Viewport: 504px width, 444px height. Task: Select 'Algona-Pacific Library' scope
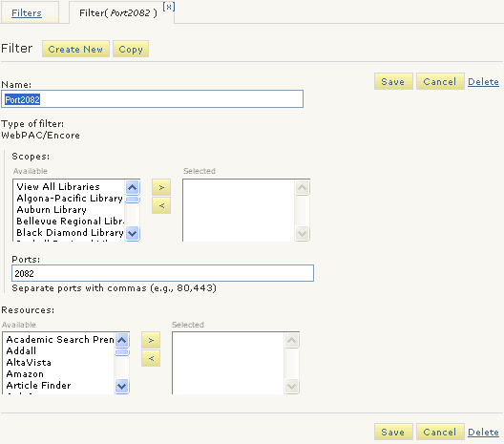[69, 199]
